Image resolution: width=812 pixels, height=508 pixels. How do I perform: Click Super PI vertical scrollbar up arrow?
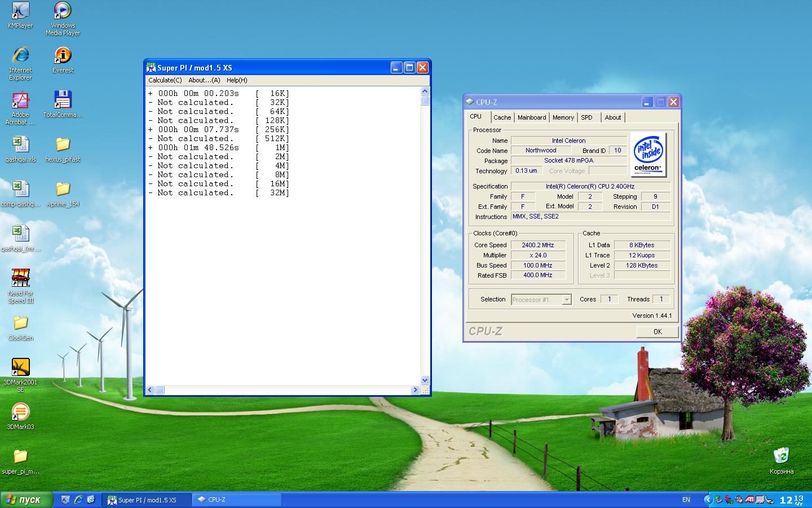[x=425, y=91]
